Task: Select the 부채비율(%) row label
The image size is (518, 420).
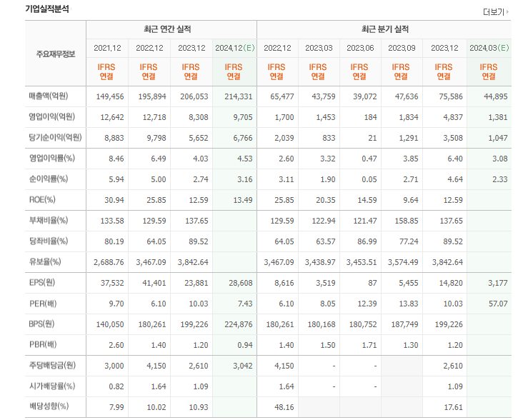Action: tap(49, 221)
